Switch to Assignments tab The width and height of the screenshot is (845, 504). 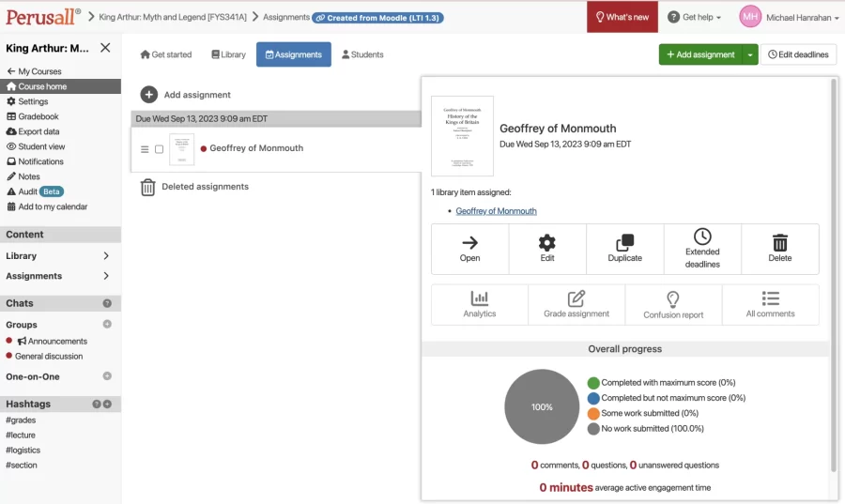(294, 54)
